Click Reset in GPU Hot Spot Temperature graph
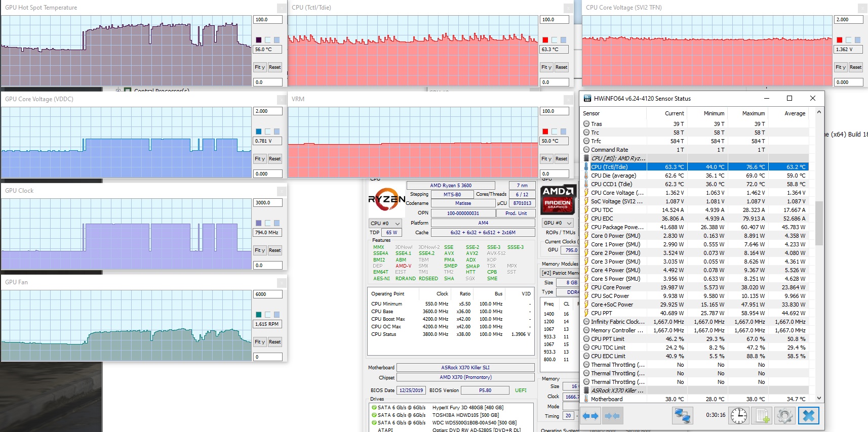This screenshot has width=868, height=432. pos(274,67)
